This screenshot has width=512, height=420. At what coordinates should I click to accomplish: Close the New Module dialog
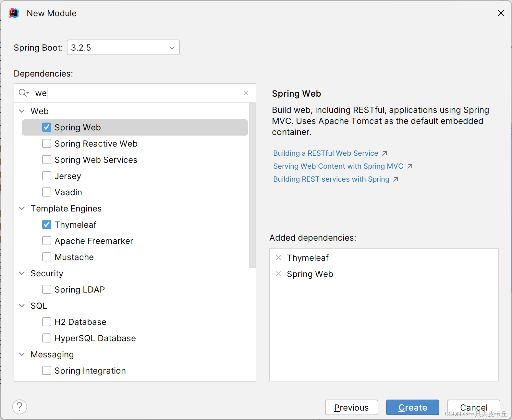501,13
